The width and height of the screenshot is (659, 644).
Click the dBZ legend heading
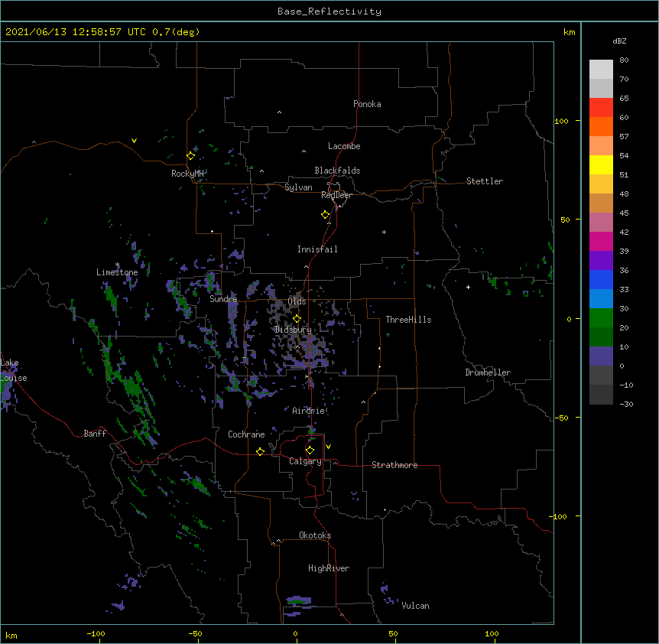coord(619,41)
